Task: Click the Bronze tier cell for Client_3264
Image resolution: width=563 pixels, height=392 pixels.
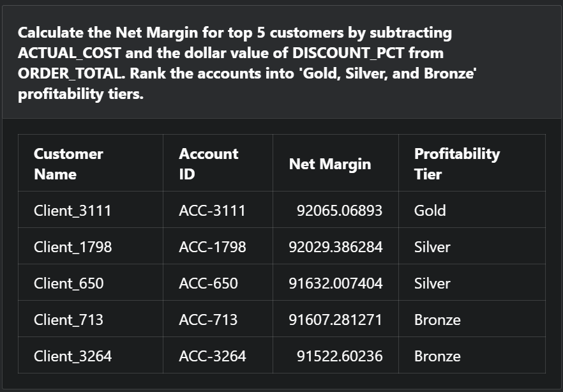Action: point(437,356)
